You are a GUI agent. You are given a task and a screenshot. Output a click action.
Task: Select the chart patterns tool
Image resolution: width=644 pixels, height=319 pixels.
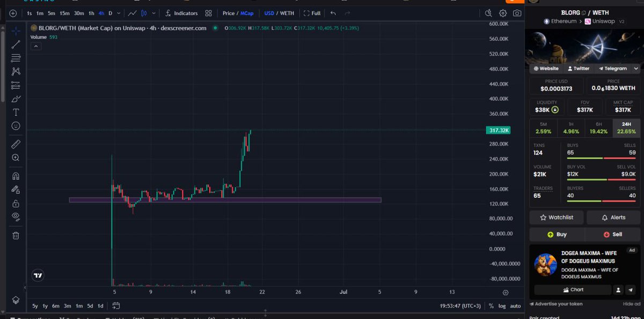tap(16, 71)
